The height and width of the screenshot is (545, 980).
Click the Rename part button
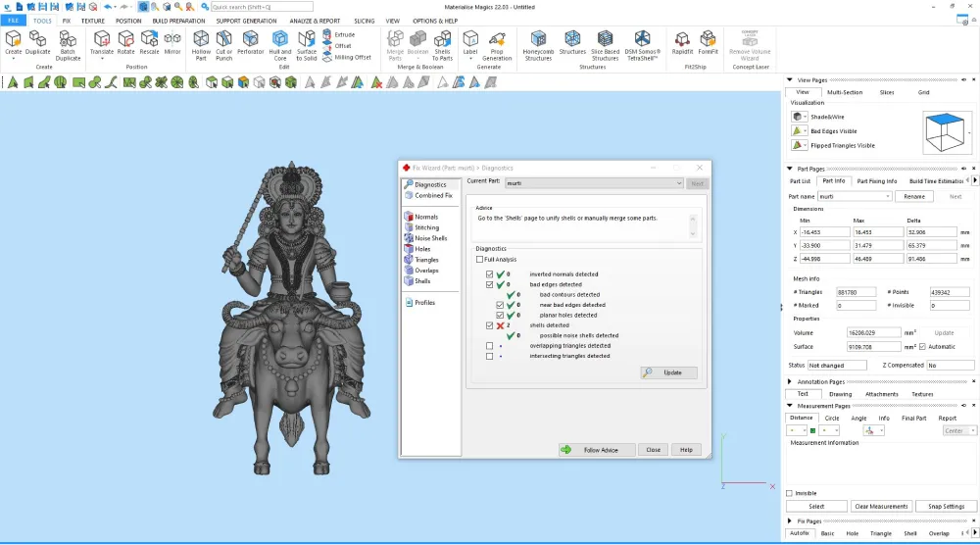tap(914, 196)
